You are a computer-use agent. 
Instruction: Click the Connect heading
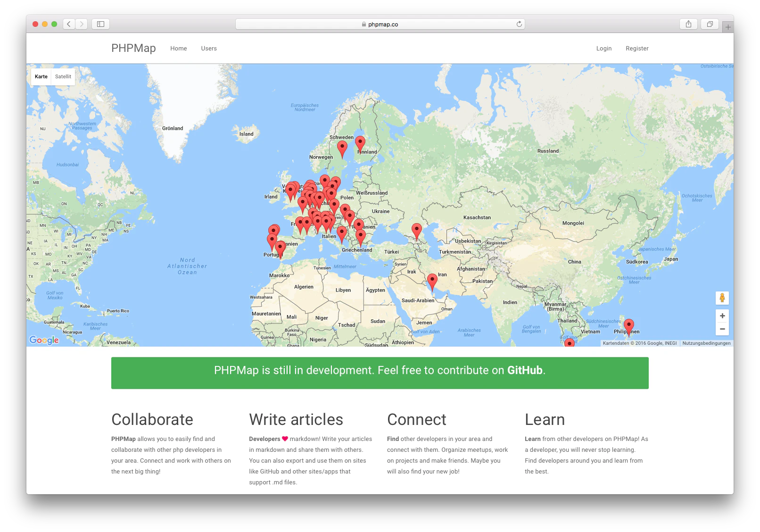(x=417, y=419)
